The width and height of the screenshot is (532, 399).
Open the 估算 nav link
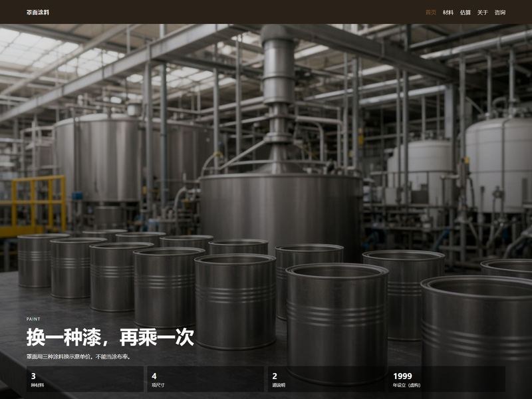click(x=465, y=12)
